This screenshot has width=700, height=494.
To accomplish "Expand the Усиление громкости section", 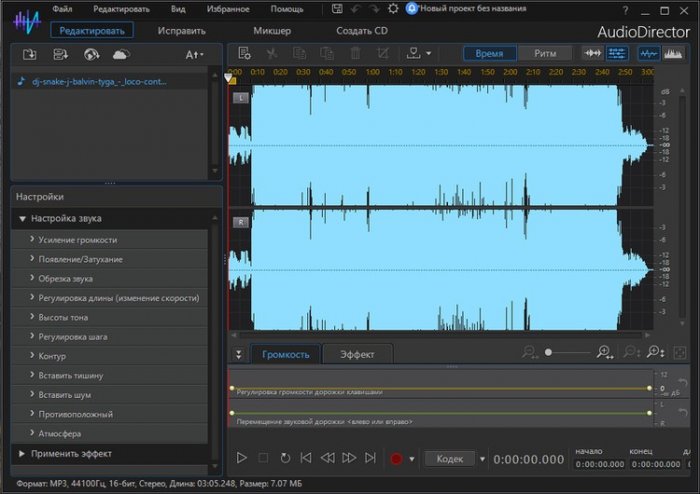I will click(x=78, y=240).
